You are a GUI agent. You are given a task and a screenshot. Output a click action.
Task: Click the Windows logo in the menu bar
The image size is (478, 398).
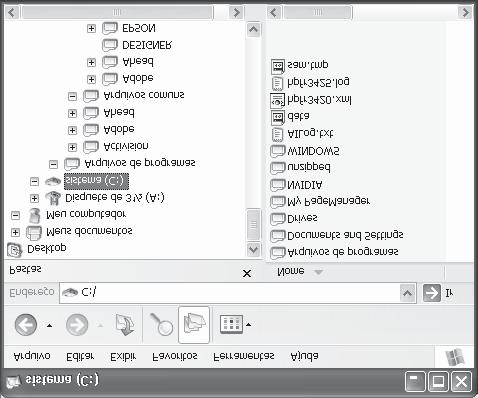pyautogui.click(x=455, y=357)
